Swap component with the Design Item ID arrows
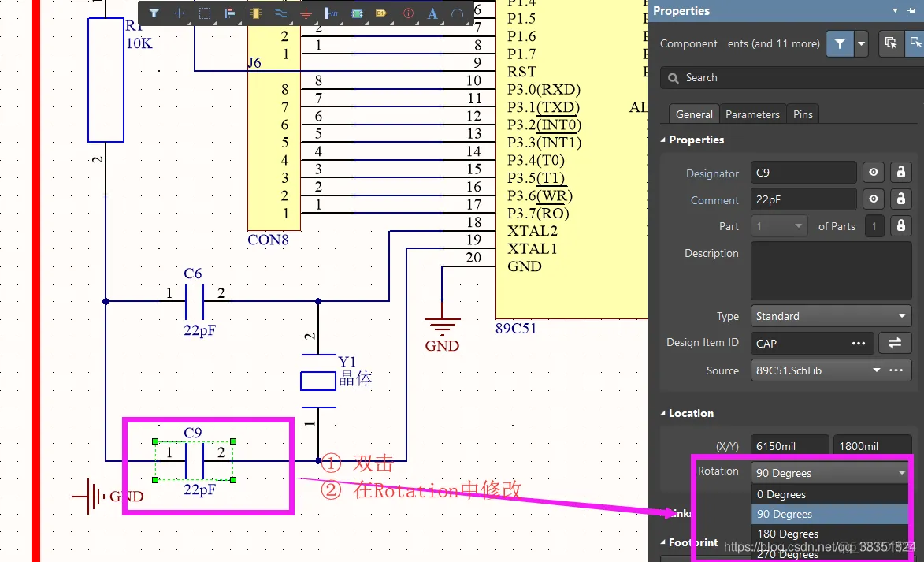The width and height of the screenshot is (924, 562). pyautogui.click(x=895, y=343)
